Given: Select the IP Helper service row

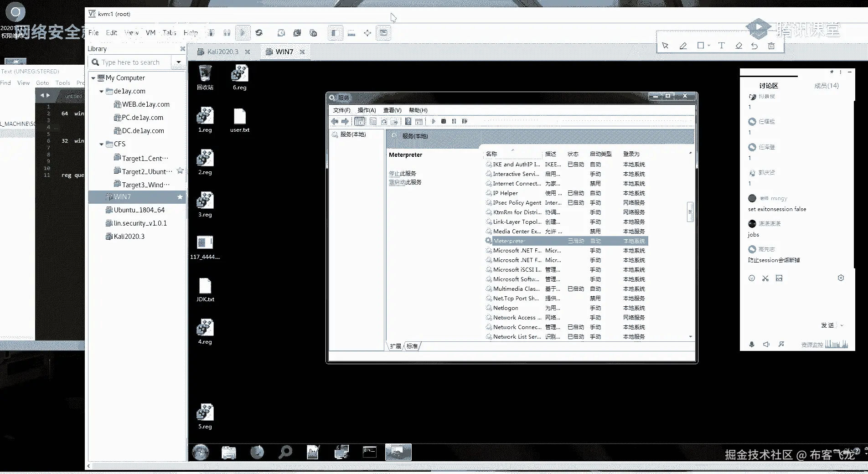Looking at the screenshot, I should [x=566, y=193].
